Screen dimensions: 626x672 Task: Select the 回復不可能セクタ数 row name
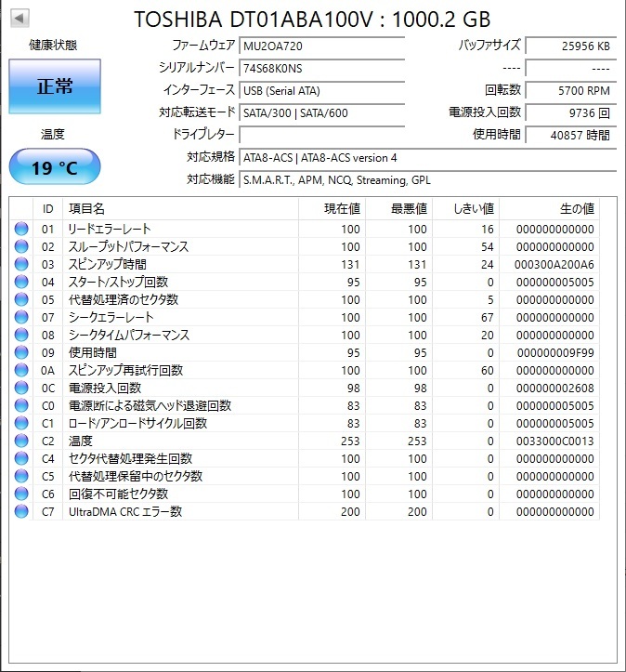tap(119, 494)
